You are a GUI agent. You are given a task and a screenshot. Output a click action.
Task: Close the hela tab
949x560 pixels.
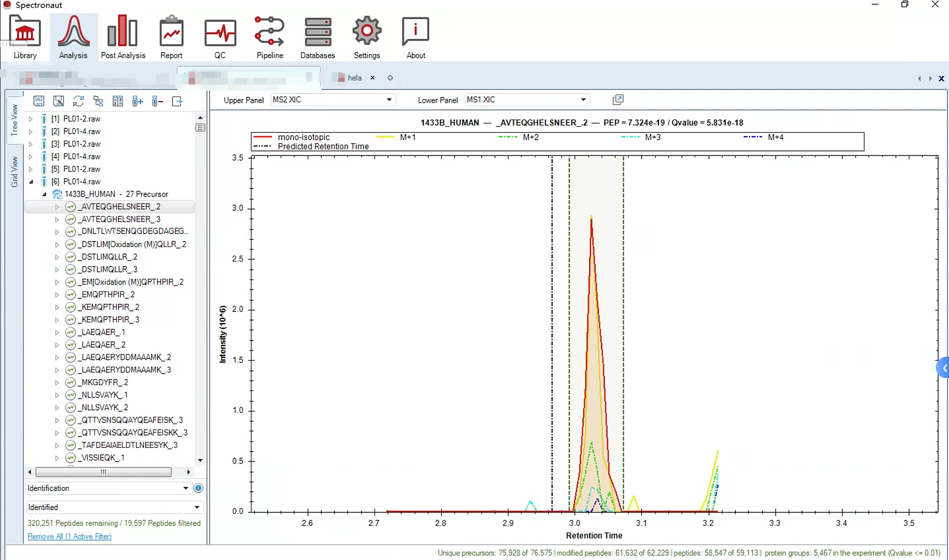click(372, 78)
